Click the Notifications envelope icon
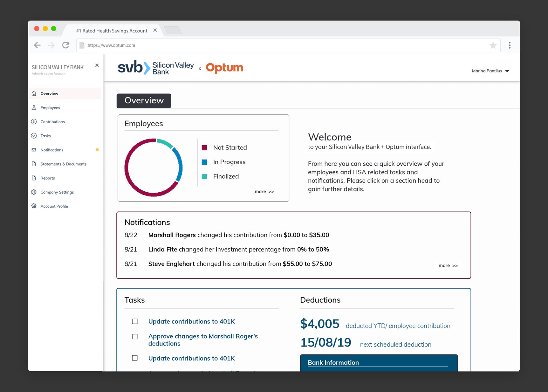Image resolution: width=548 pixels, height=392 pixels. [34, 150]
